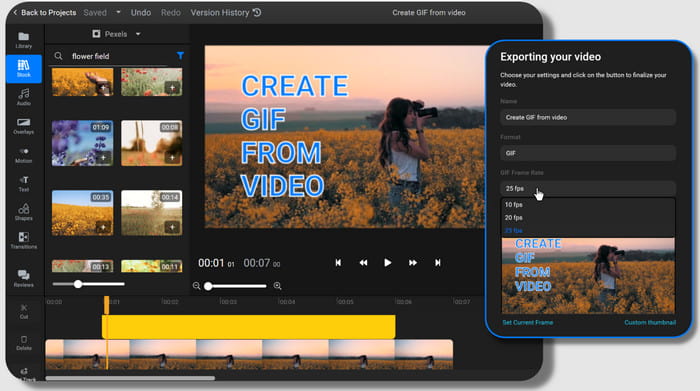
Task: Choose 10 fps from the list
Action: pyautogui.click(x=513, y=204)
